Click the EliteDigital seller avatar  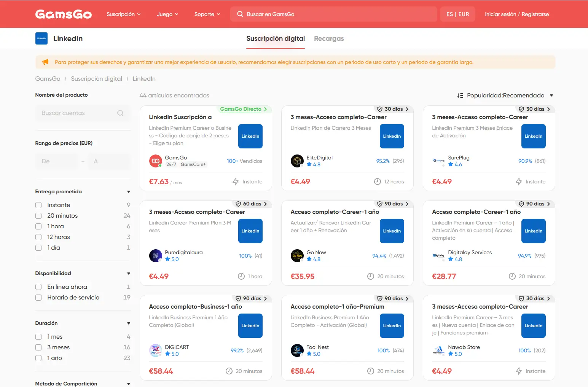pyautogui.click(x=297, y=161)
